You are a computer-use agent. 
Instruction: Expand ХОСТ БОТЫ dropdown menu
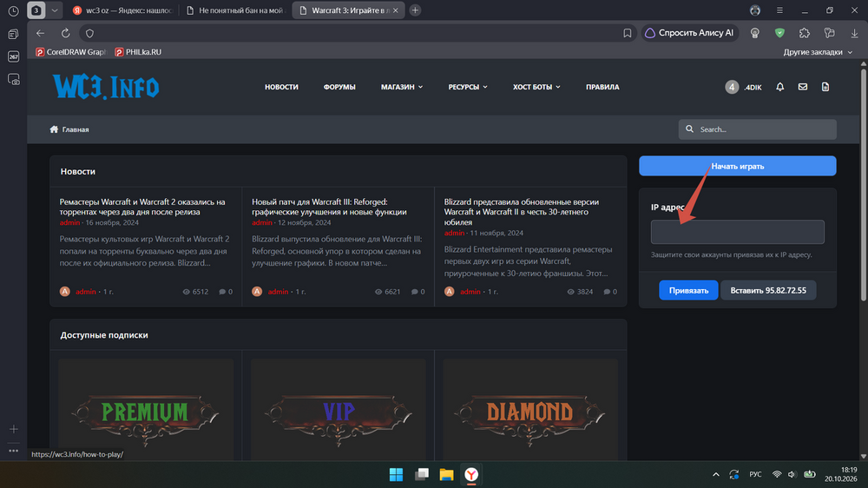click(x=536, y=87)
